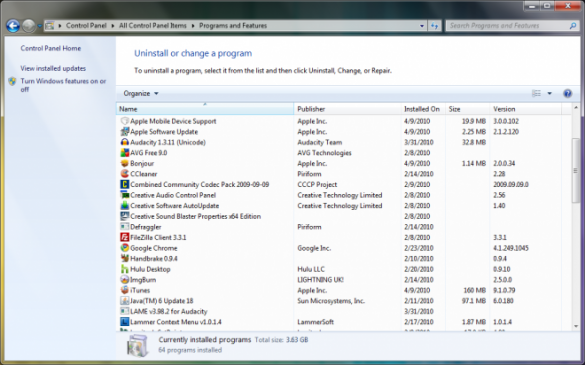Click the ImgBurn program icon
The height and width of the screenshot is (365, 585).
coord(125,280)
